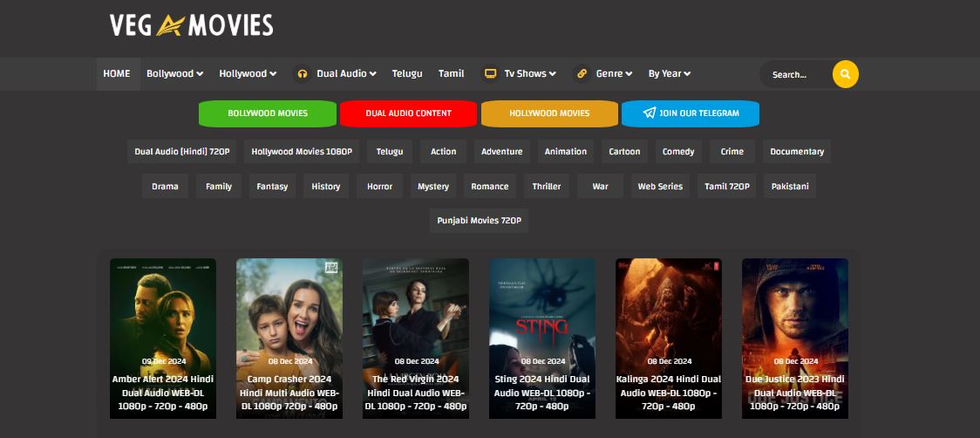The image size is (980, 438).
Task: Click the headphones icon beside Dual Audio
Action: tap(302, 74)
